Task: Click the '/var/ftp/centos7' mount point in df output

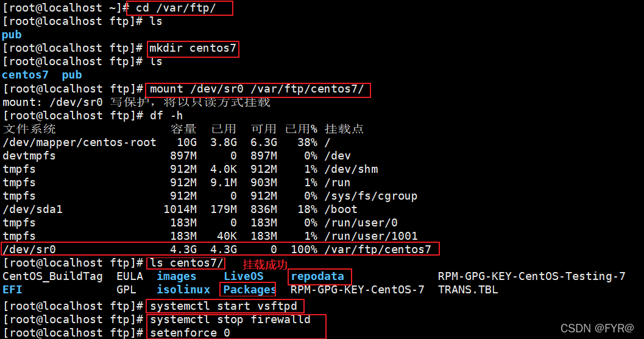Action: coord(378,249)
